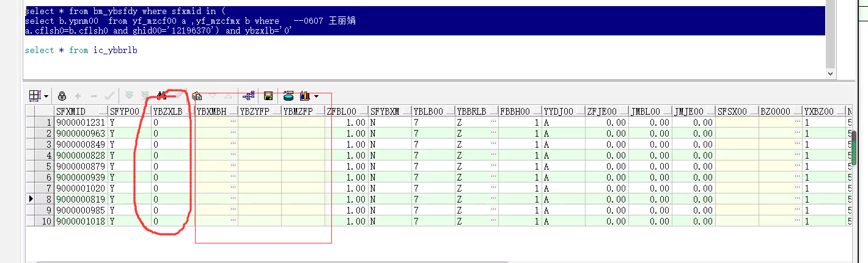This screenshot has width=868, height=263.
Task: Click the SFYP00 value Y in row 4
Action: tap(130, 155)
